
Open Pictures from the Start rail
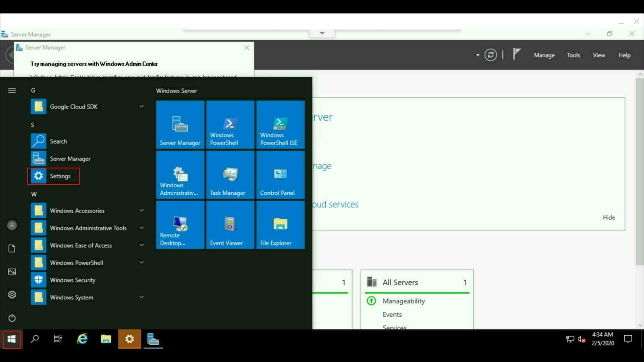(x=12, y=271)
